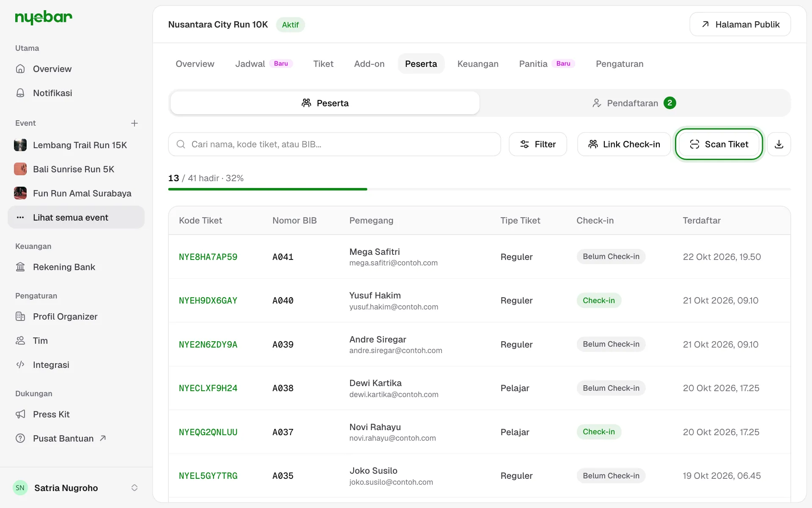Viewport: 812px width, 508px height.
Task: Focus the search field for nama or BIB
Action: (x=335, y=144)
